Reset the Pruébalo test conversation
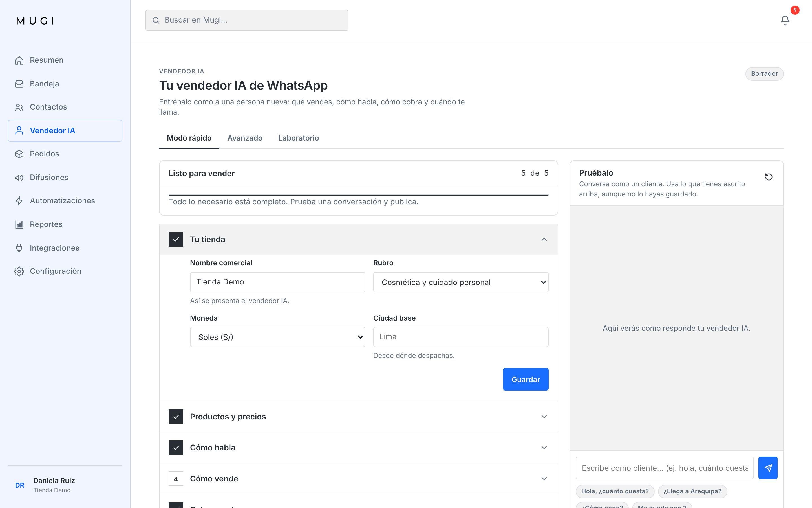Image resolution: width=812 pixels, height=508 pixels. point(769,177)
